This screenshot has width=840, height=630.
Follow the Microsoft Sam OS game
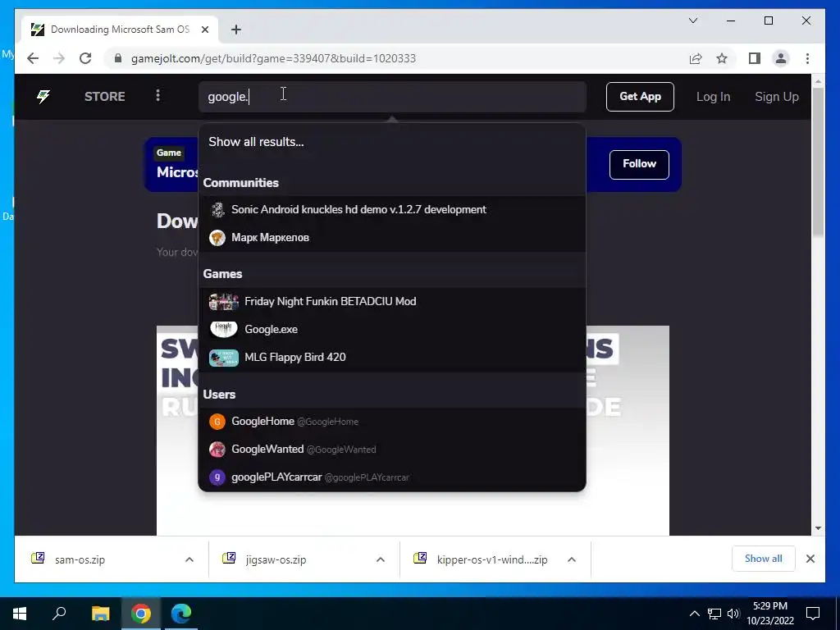point(639,164)
